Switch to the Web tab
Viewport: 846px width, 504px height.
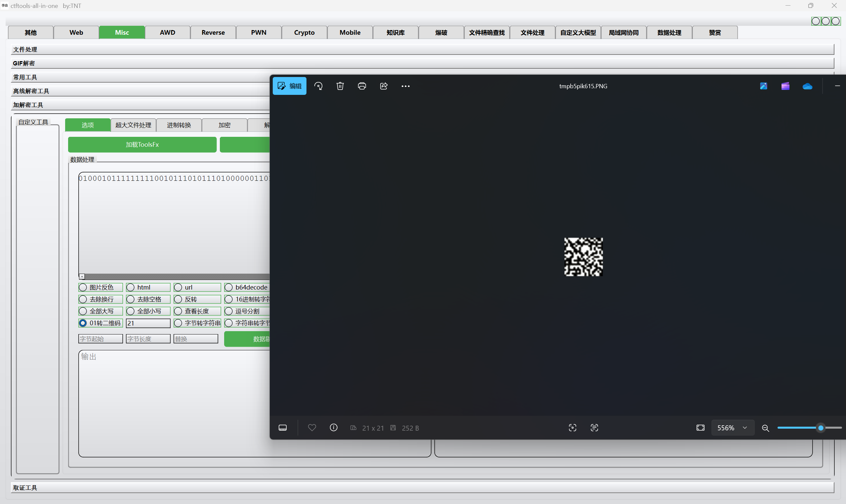tap(76, 33)
